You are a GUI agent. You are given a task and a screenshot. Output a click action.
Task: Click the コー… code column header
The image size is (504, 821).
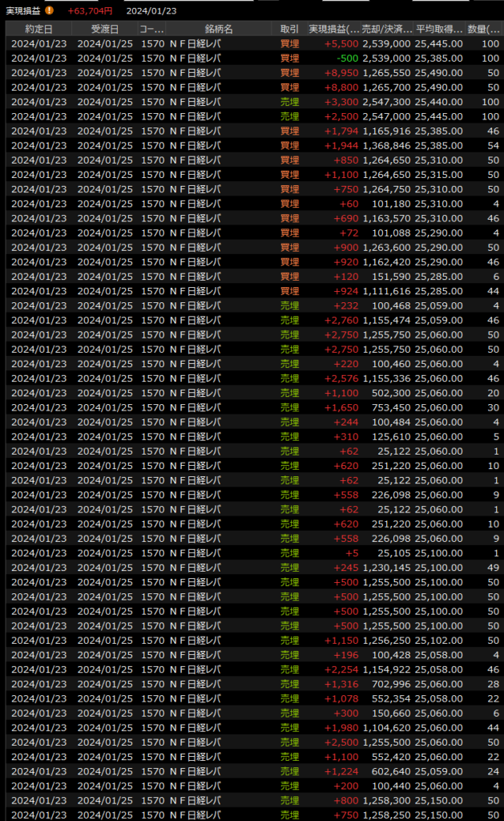click(x=151, y=29)
